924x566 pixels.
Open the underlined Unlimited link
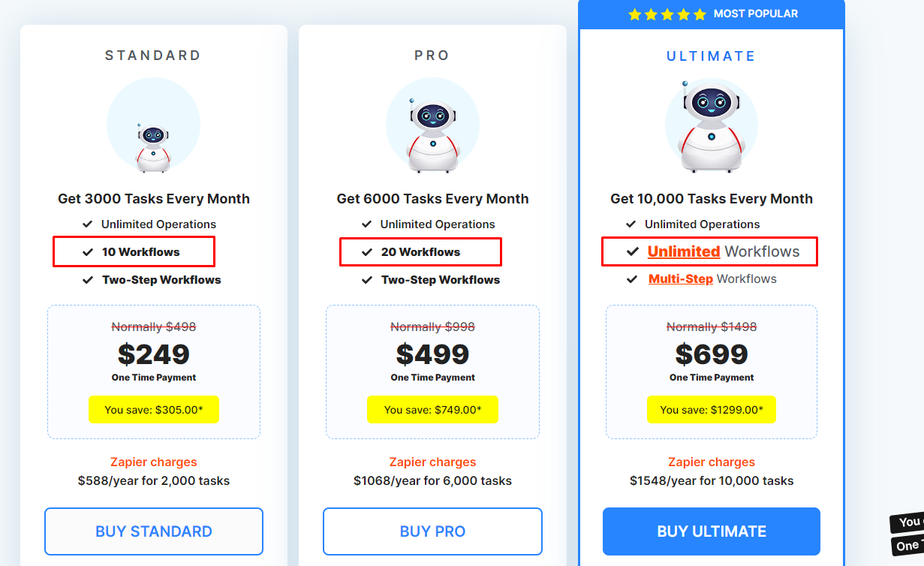684,251
